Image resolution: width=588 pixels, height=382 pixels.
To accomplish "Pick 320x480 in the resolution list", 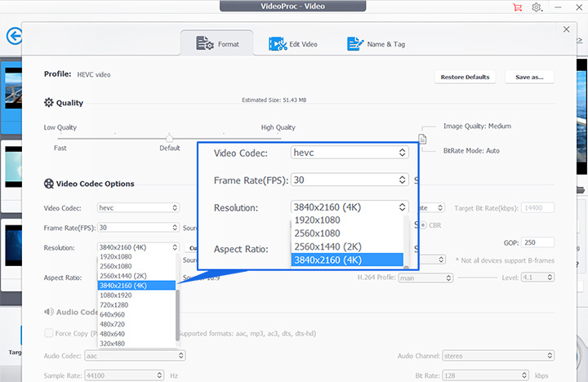I will coord(136,344).
